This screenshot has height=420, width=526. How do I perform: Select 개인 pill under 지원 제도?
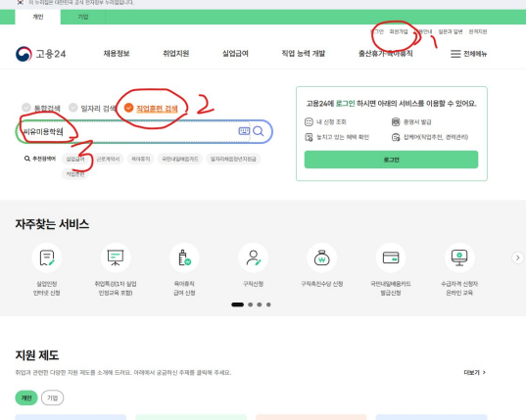click(x=26, y=397)
